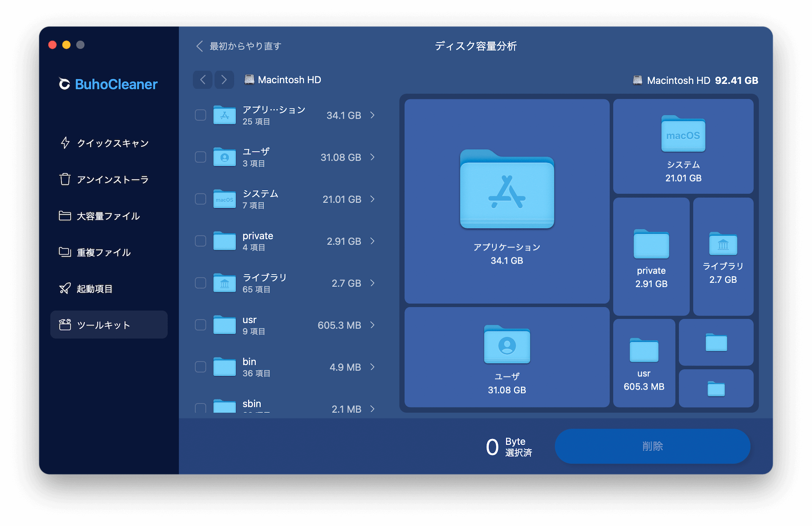
Task: Expand the ライブラリ folder entry
Action: (373, 283)
